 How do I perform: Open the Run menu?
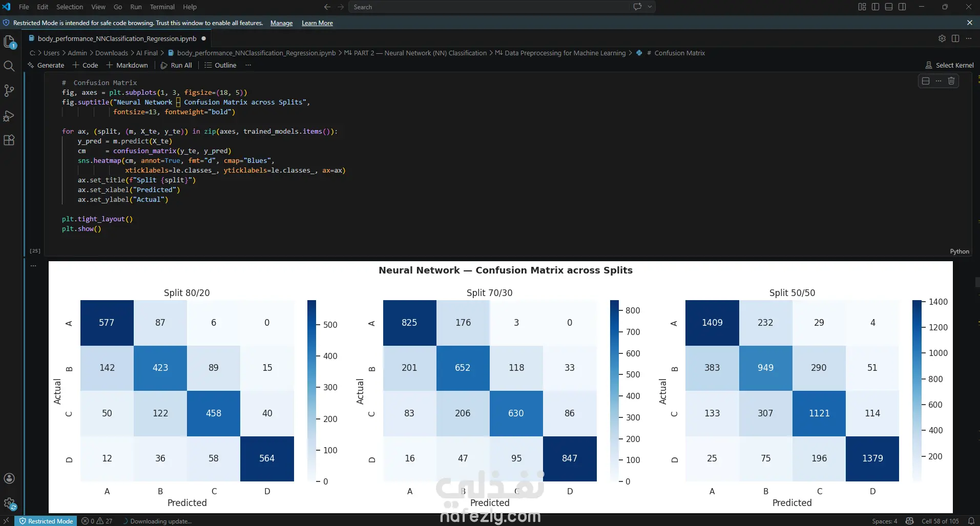click(136, 7)
